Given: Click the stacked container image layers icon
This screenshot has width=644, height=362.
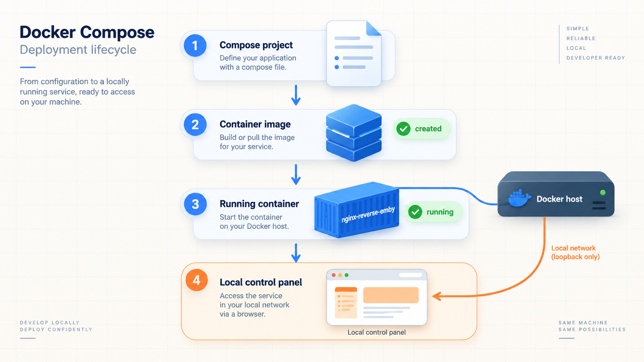Looking at the screenshot, I should click(354, 133).
